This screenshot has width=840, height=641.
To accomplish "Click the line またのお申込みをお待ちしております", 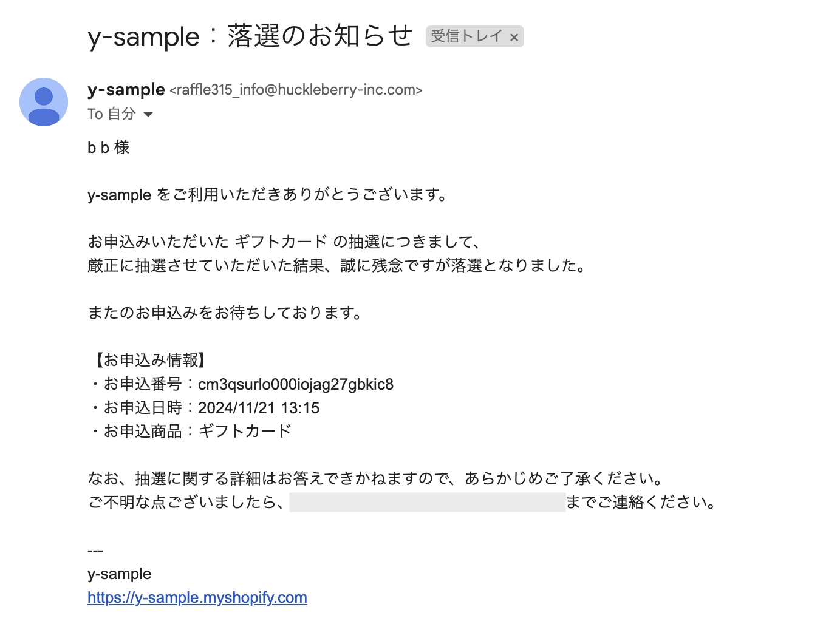I will pos(225,313).
